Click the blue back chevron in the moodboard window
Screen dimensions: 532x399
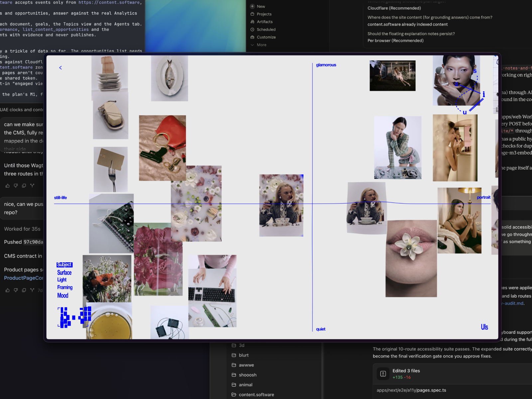(61, 67)
